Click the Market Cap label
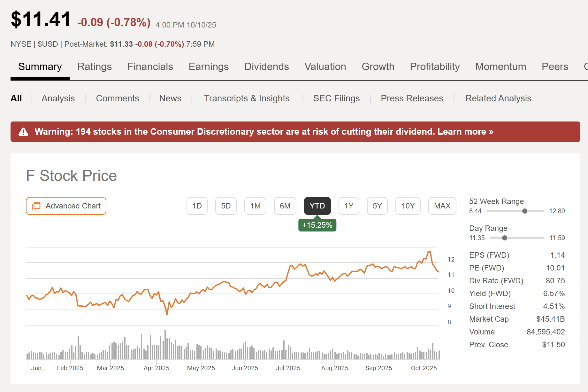The height and width of the screenshot is (392, 588). point(489,319)
